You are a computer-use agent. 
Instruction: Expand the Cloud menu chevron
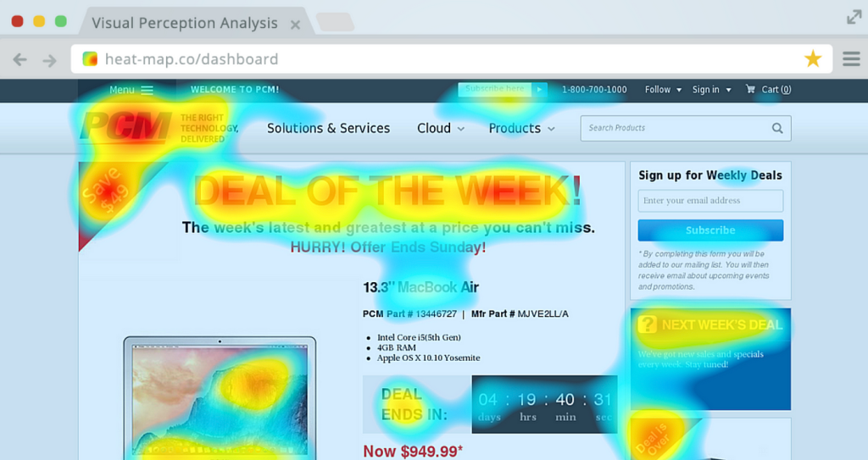[x=460, y=129]
